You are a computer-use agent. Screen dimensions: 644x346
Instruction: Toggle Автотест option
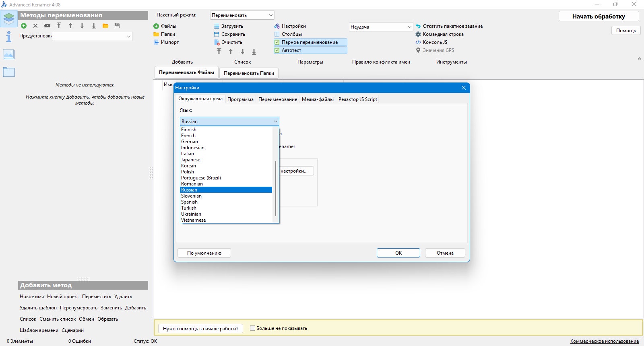click(x=310, y=50)
